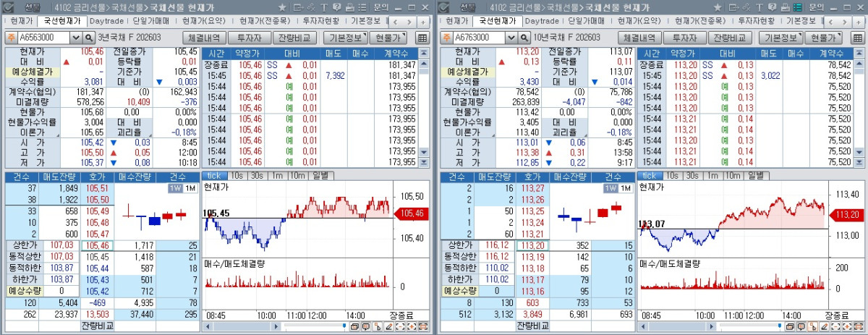Click horizontal chart scrollbar in left window

point(241,327)
